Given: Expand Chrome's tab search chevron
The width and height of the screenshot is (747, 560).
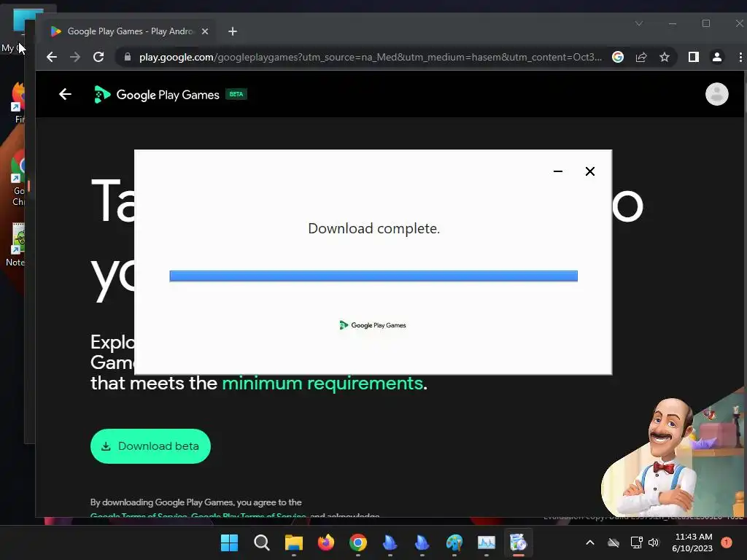Looking at the screenshot, I should (639, 23).
